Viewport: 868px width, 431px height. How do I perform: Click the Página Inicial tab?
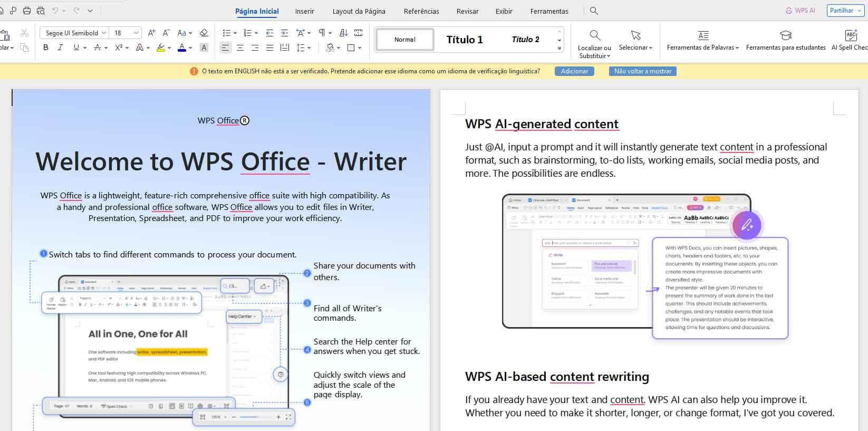257,11
